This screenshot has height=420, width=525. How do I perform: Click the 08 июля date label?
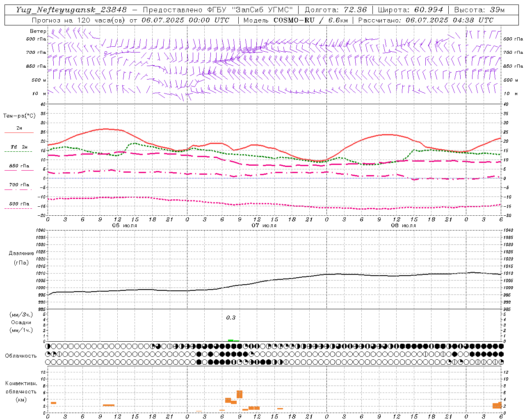pyautogui.click(x=404, y=226)
